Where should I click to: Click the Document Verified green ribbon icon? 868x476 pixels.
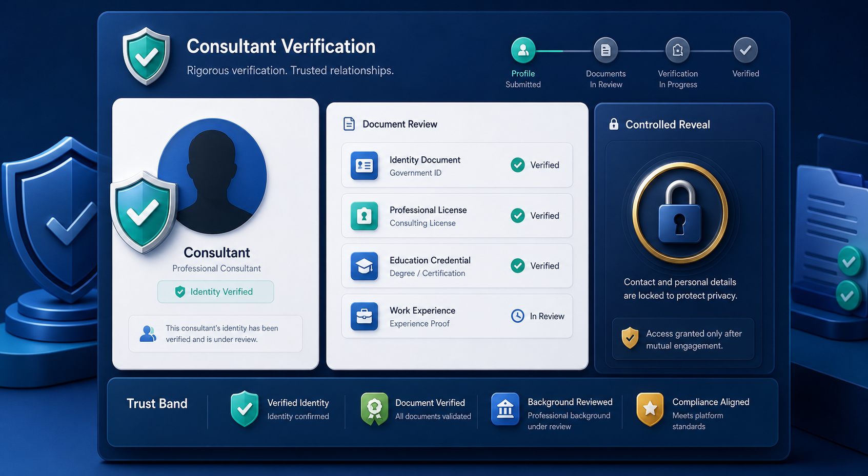[375, 409]
